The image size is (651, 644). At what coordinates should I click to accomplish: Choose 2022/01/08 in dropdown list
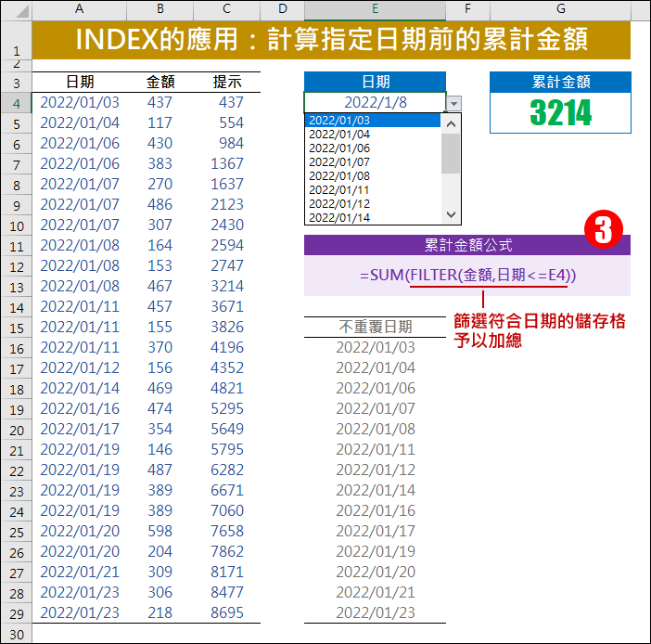373,176
